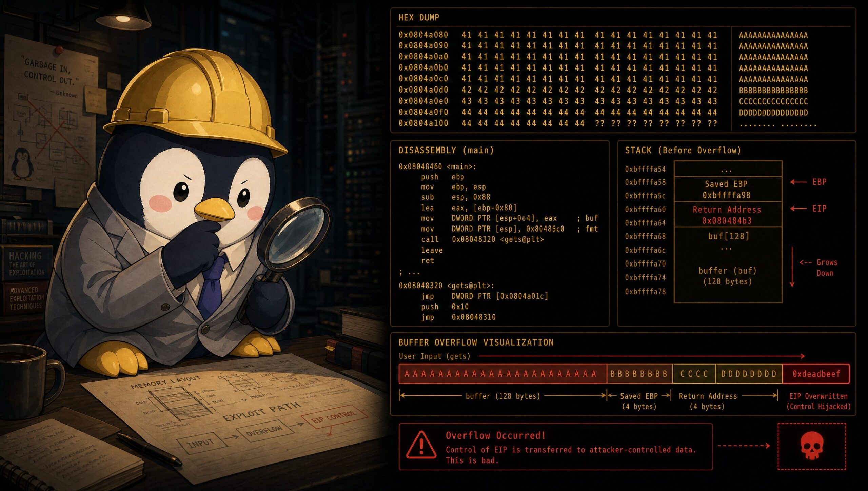Click the CCCC overflow segment
The image size is (868, 491).
coord(694,374)
